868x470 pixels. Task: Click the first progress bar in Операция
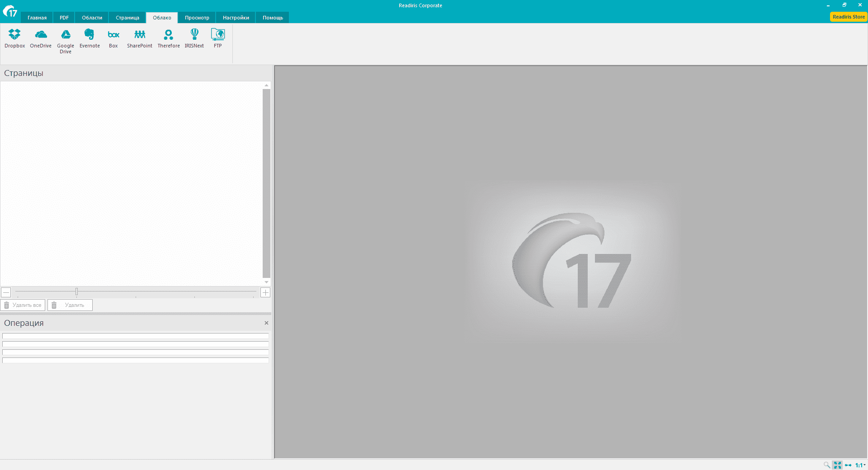tap(136, 336)
